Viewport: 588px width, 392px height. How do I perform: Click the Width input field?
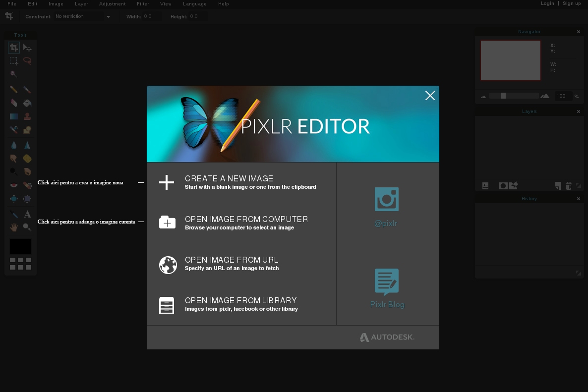coord(152,16)
